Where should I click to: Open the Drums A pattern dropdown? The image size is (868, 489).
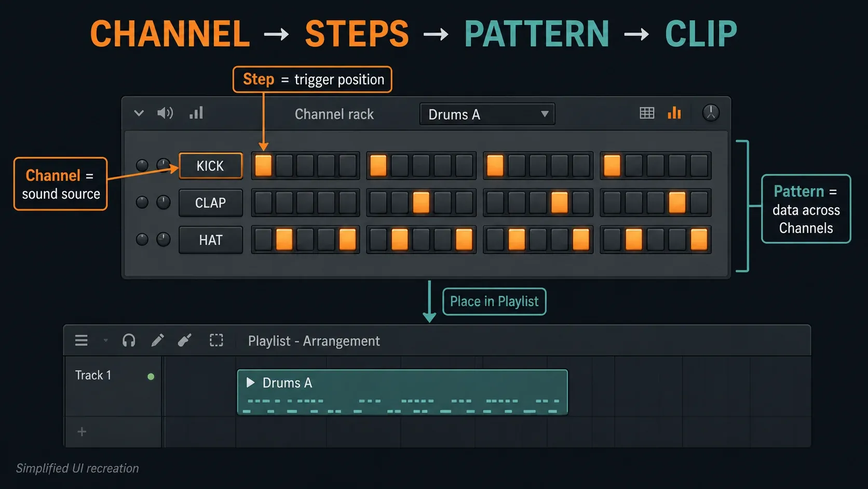pyautogui.click(x=487, y=114)
